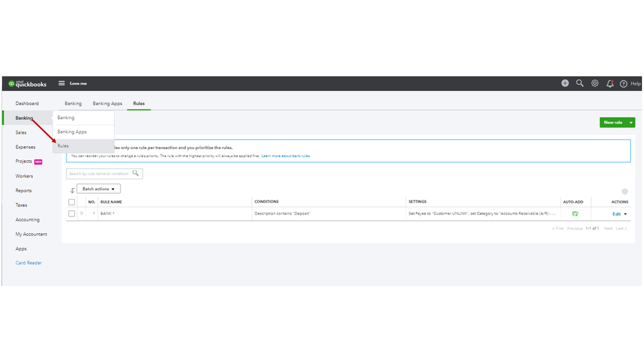Open the dropdown arrow next to Edit
Screen dimensions: 644x362
tap(625, 214)
